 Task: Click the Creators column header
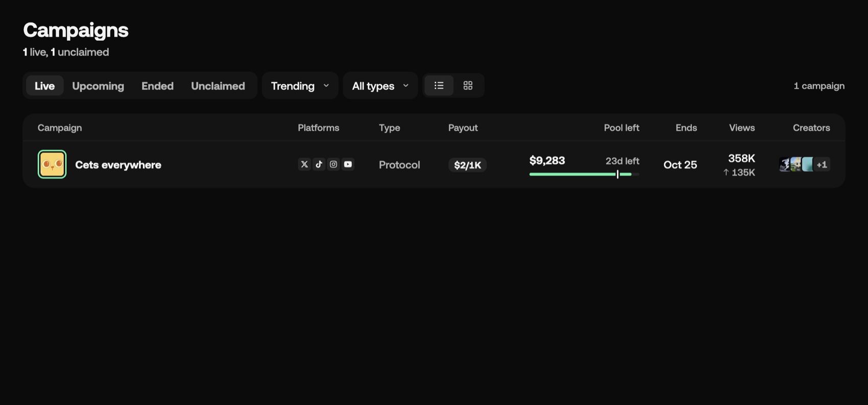tap(811, 128)
